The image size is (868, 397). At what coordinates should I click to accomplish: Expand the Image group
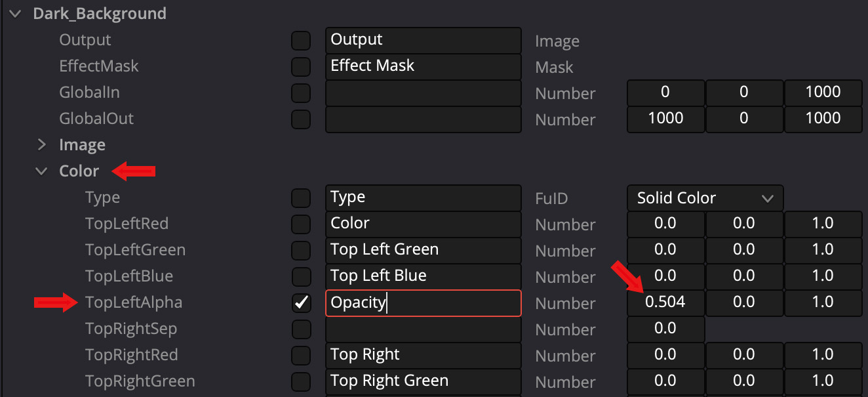(42, 144)
